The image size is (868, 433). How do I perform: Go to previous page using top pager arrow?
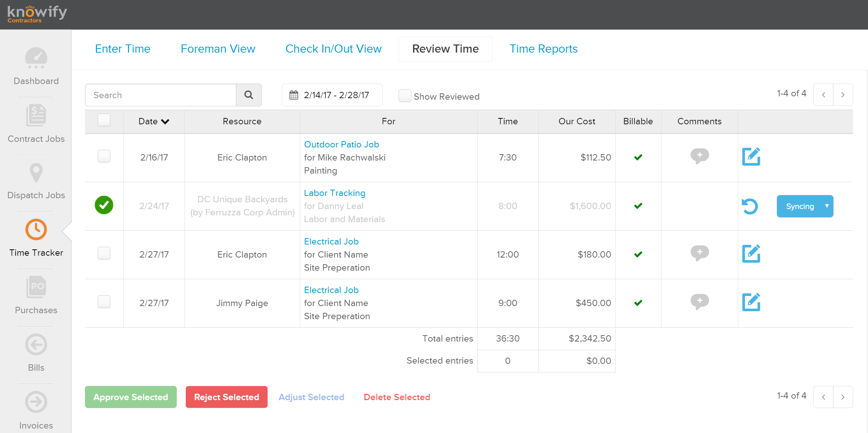point(823,95)
